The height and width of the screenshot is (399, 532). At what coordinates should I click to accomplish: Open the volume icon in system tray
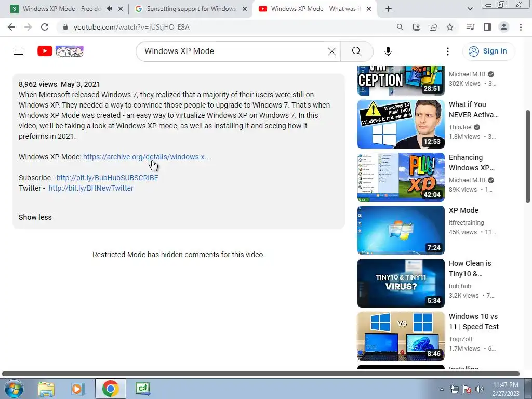click(x=480, y=389)
